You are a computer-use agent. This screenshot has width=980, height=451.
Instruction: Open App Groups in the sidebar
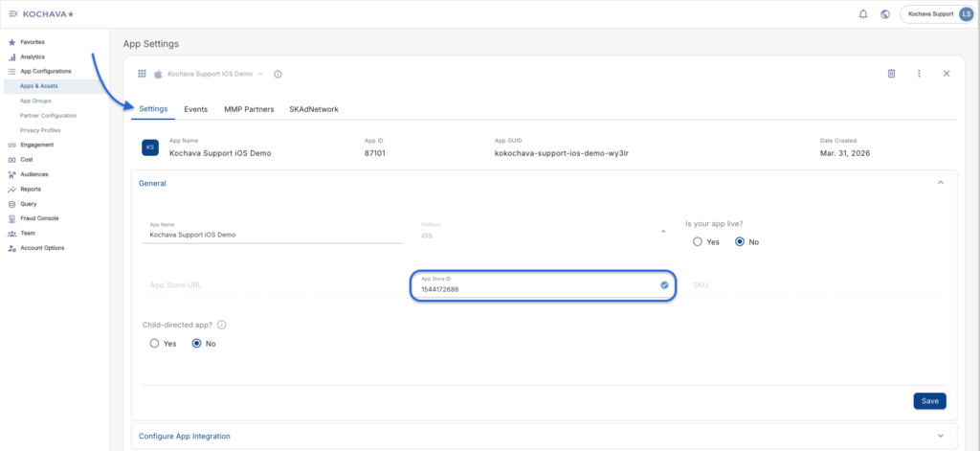[35, 101]
